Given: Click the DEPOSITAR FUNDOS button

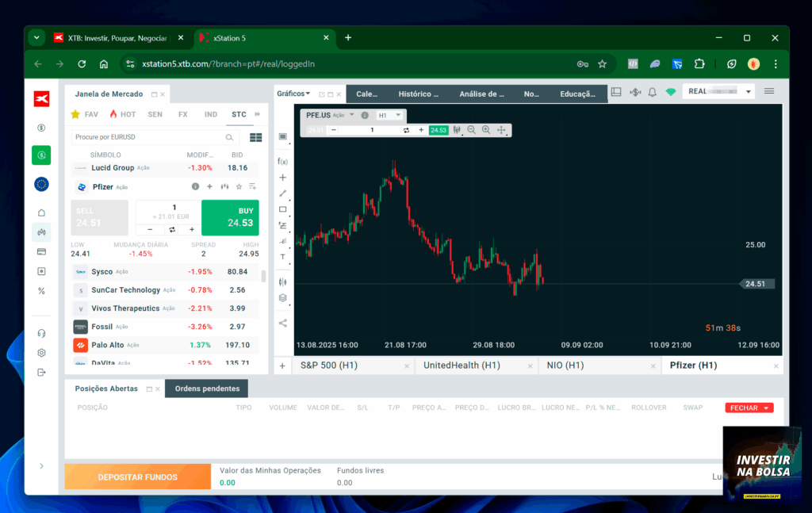Looking at the screenshot, I should point(138,477).
